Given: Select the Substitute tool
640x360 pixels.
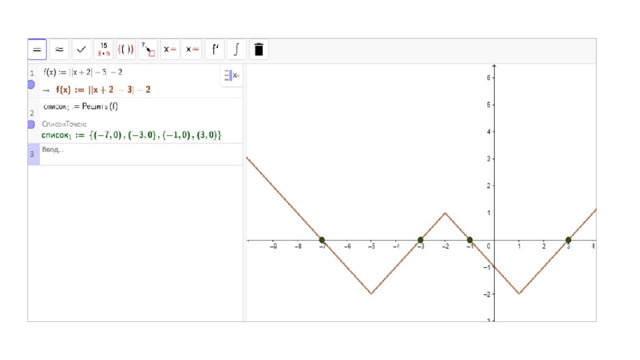Looking at the screenshot, I should [148, 50].
